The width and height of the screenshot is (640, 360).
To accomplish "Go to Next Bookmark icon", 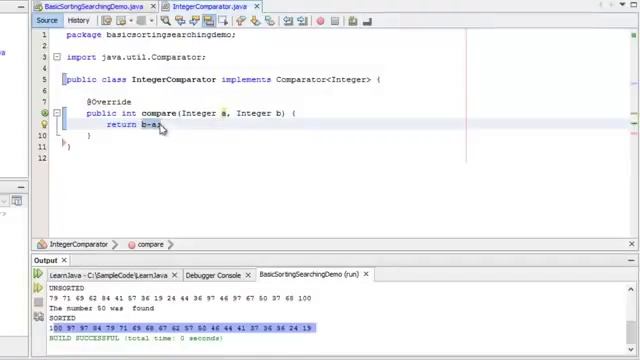I will tap(256, 21).
